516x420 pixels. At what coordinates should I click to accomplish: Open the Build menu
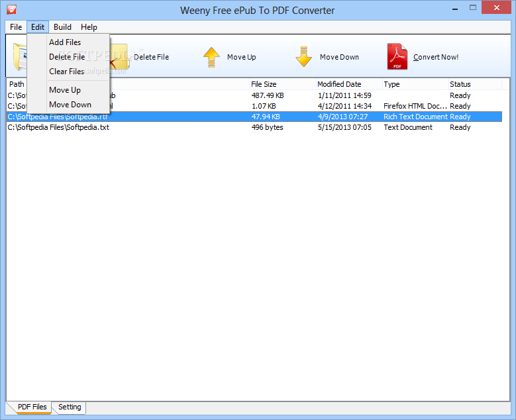click(x=62, y=27)
